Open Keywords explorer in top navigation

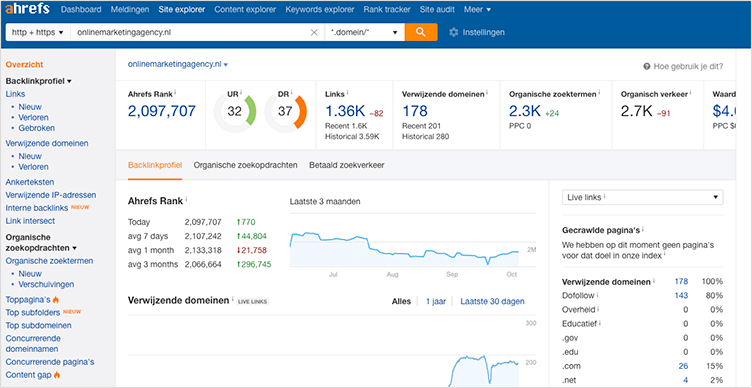pos(320,9)
